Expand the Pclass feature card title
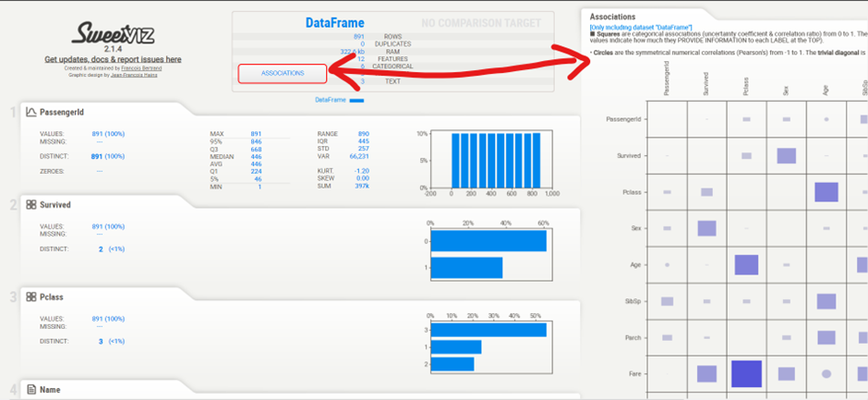 (52, 297)
